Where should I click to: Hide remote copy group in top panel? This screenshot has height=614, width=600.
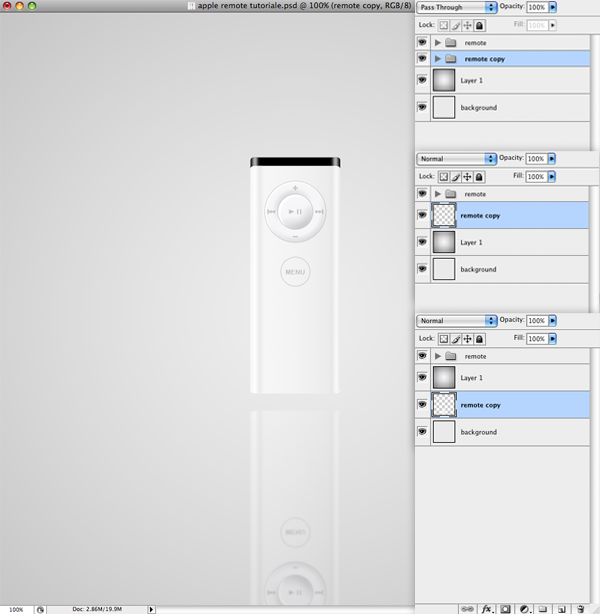422,58
